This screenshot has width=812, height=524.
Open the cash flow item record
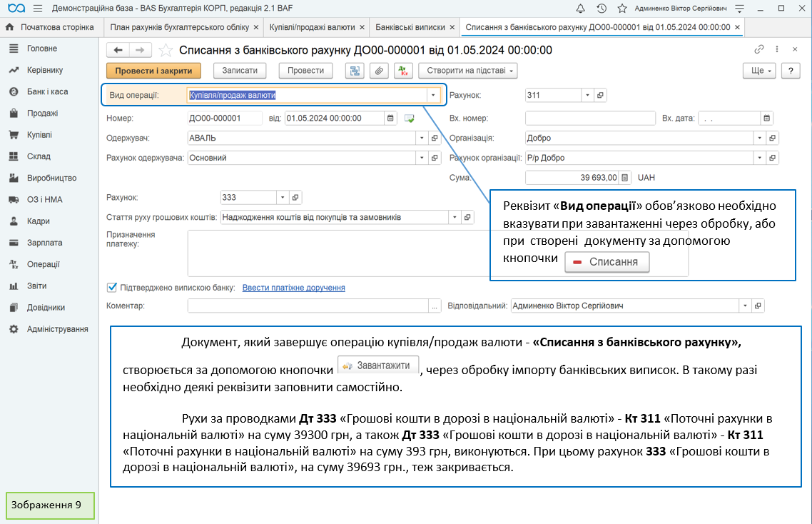tap(467, 218)
